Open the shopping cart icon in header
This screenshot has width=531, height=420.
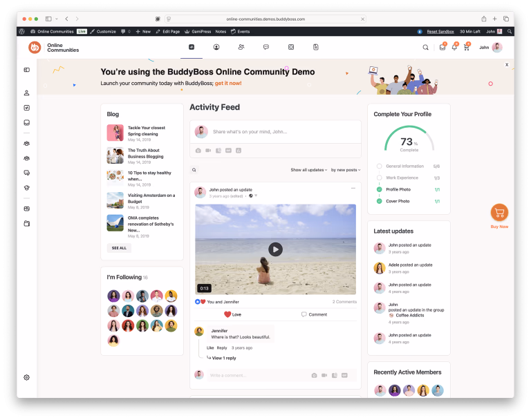(x=466, y=48)
